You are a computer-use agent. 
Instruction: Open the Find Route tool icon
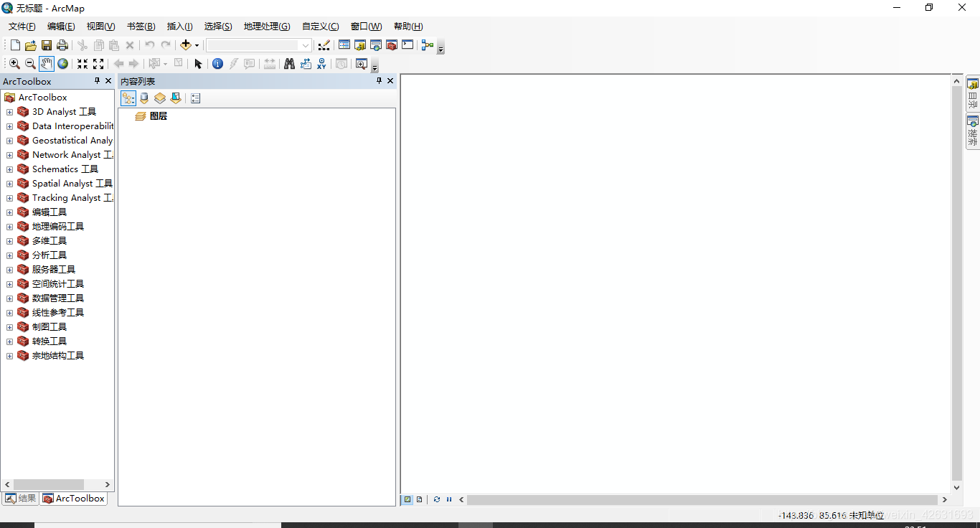306,64
